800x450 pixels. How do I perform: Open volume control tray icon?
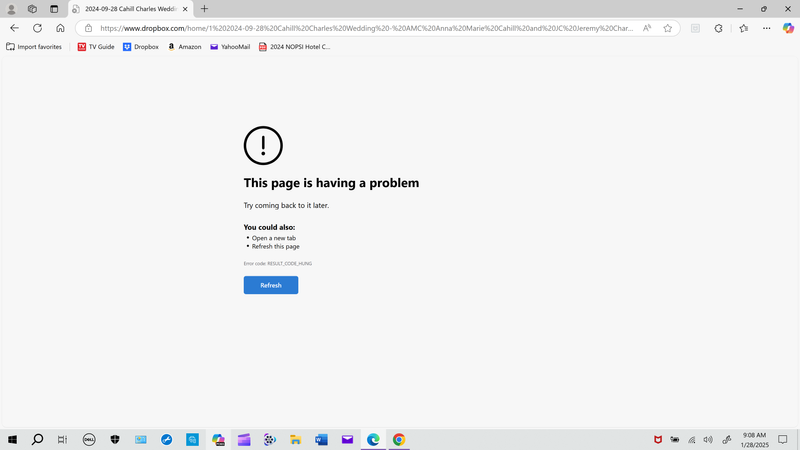(708, 439)
